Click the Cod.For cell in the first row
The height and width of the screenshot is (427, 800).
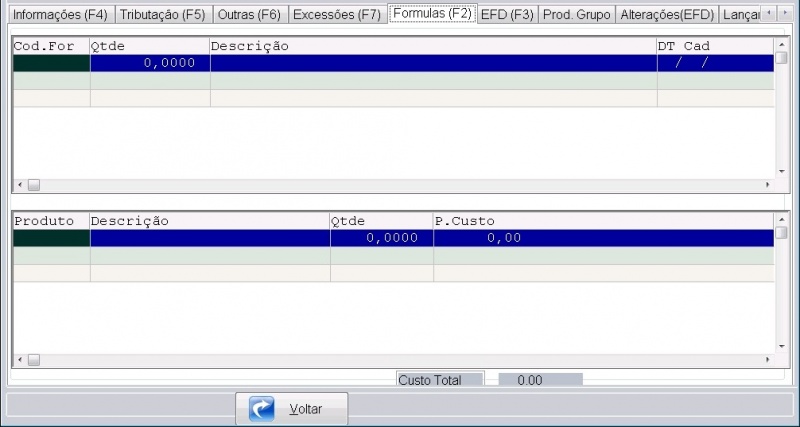point(51,63)
